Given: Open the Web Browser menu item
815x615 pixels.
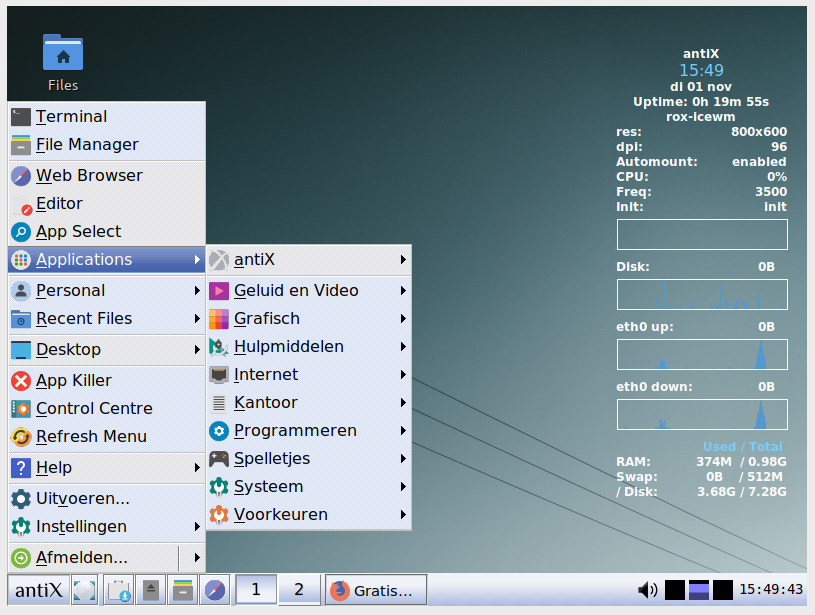Looking at the screenshot, I should pos(89,176).
